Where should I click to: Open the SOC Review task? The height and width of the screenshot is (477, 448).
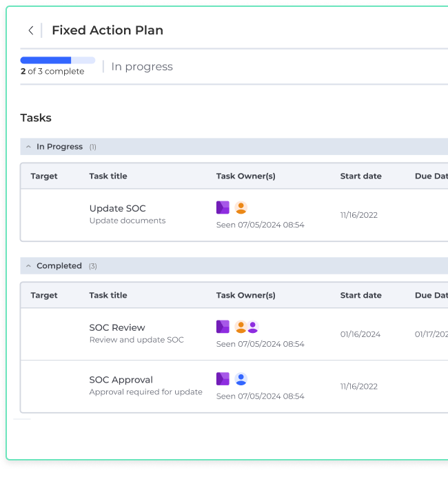pos(117,327)
